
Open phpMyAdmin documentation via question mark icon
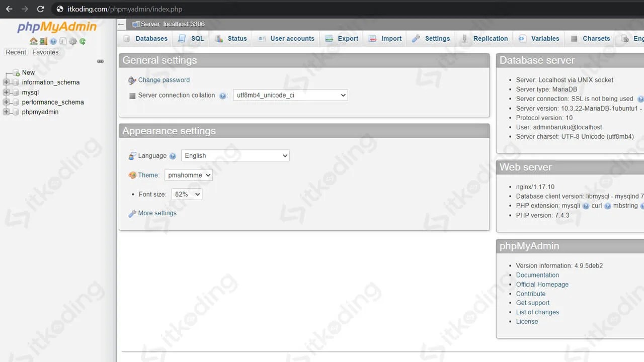click(53, 41)
